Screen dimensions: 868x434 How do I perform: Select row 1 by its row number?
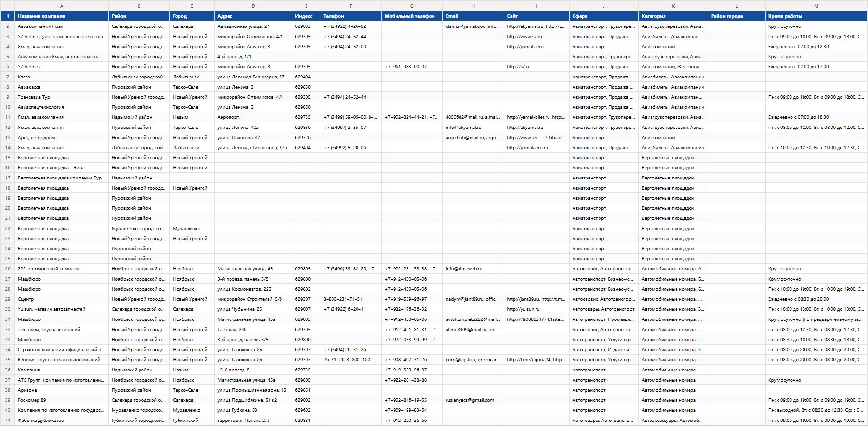click(x=7, y=16)
